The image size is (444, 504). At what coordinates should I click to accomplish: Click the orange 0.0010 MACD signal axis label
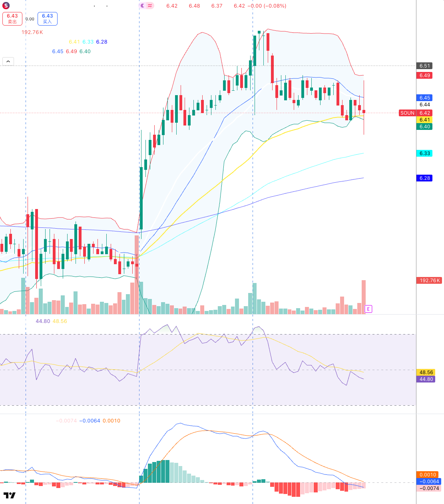pos(427,475)
